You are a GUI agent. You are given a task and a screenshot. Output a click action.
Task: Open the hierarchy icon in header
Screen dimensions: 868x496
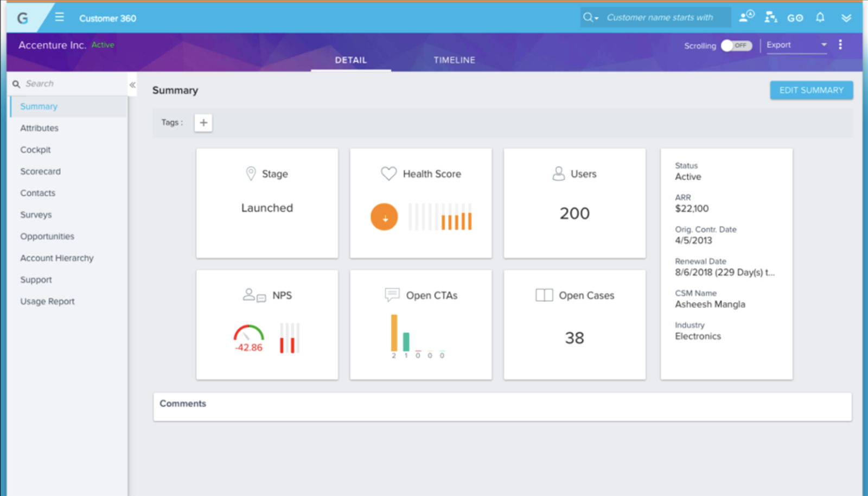770,17
